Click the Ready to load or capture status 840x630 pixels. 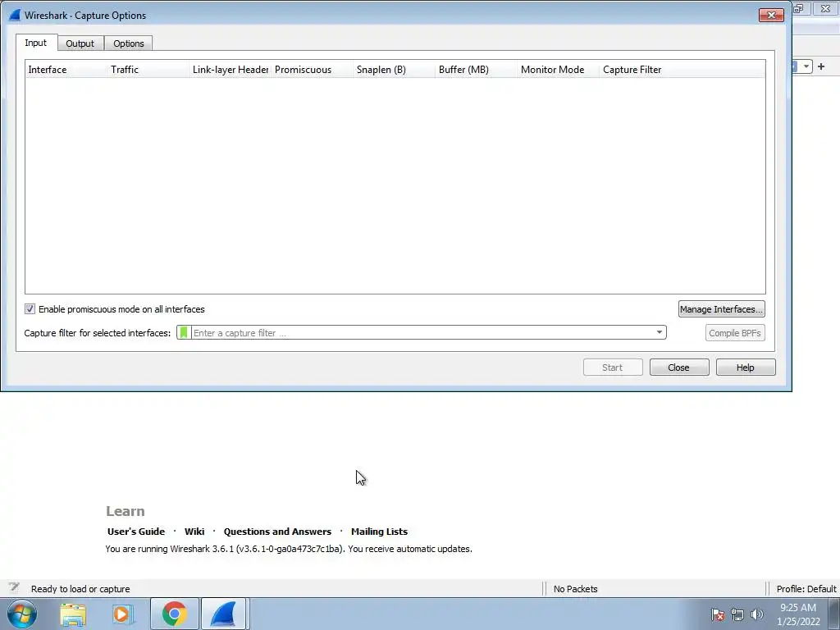point(80,589)
